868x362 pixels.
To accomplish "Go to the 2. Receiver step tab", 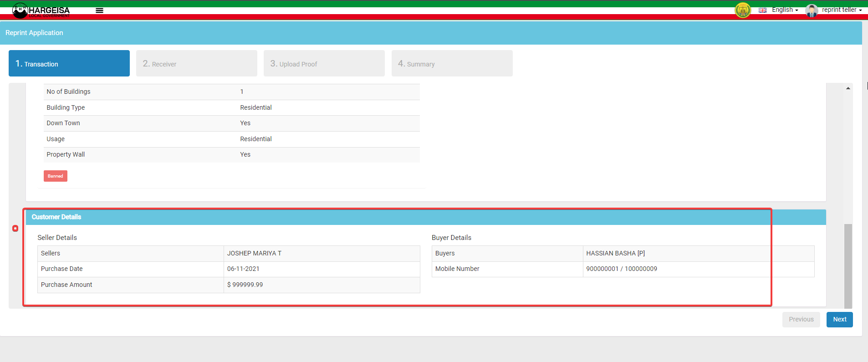I will (197, 63).
